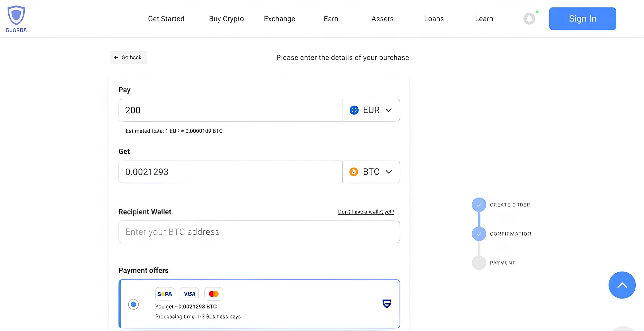Image resolution: width=644 pixels, height=331 pixels.
Task: Focus the Pay amount field showing 200
Action: pyautogui.click(x=230, y=110)
